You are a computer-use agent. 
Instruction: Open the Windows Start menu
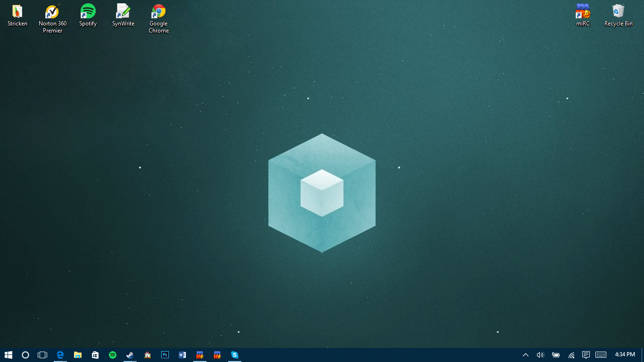[8, 355]
